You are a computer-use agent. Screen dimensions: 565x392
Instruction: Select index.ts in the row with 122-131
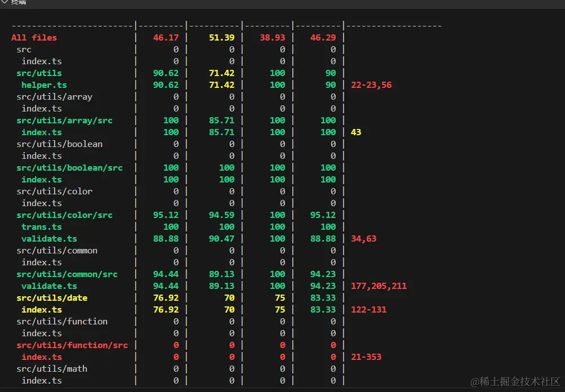[x=42, y=310]
